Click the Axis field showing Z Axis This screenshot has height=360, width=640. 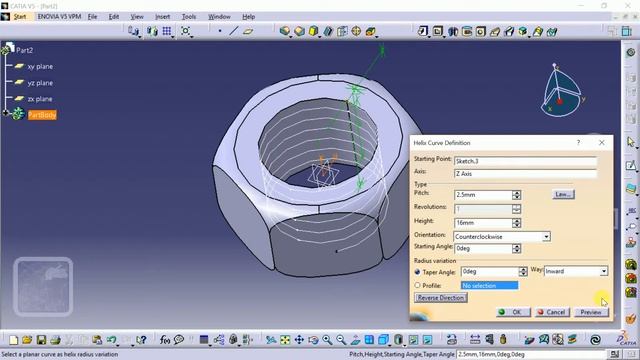(x=526, y=174)
